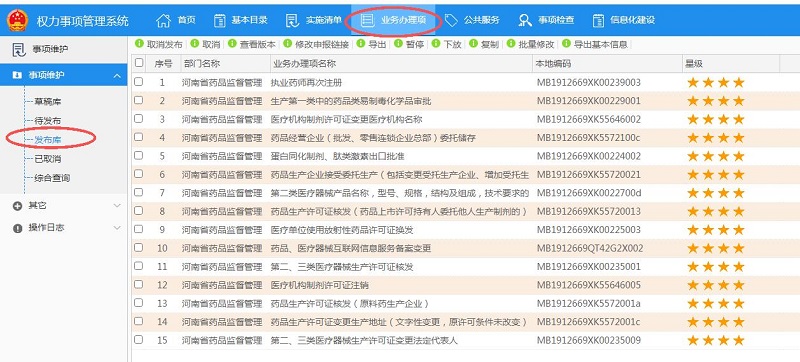Click the green icon beside 查看版本
The height and width of the screenshot is (362, 800).
click(232, 44)
